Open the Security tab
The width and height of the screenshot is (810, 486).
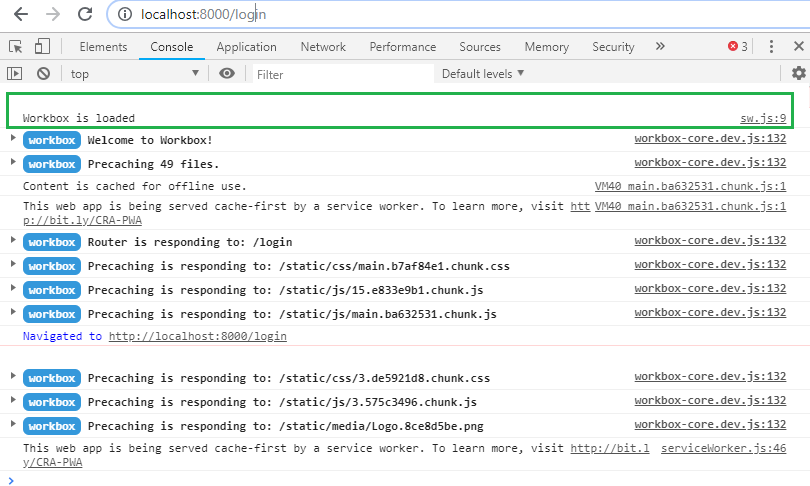click(x=613, y=47)
